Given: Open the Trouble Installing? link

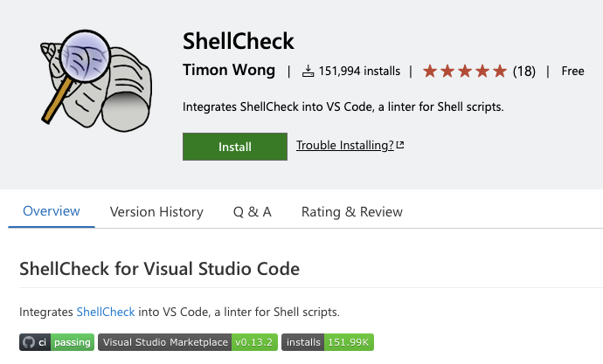Looking at the screenshot, I should 345,145.
